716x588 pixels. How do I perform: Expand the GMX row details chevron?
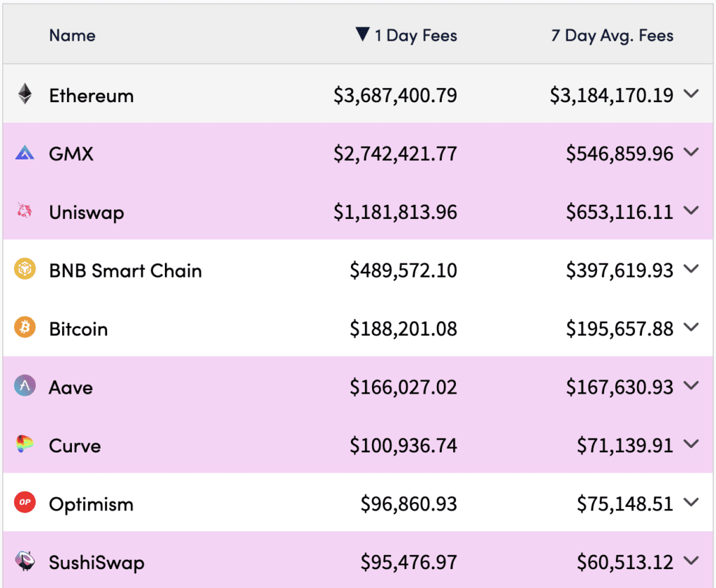coord(692,152)
